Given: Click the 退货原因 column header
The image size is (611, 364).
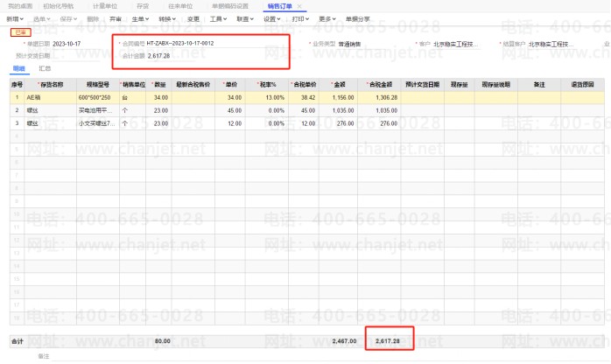Looking at the screenshot, I should 583,85.
